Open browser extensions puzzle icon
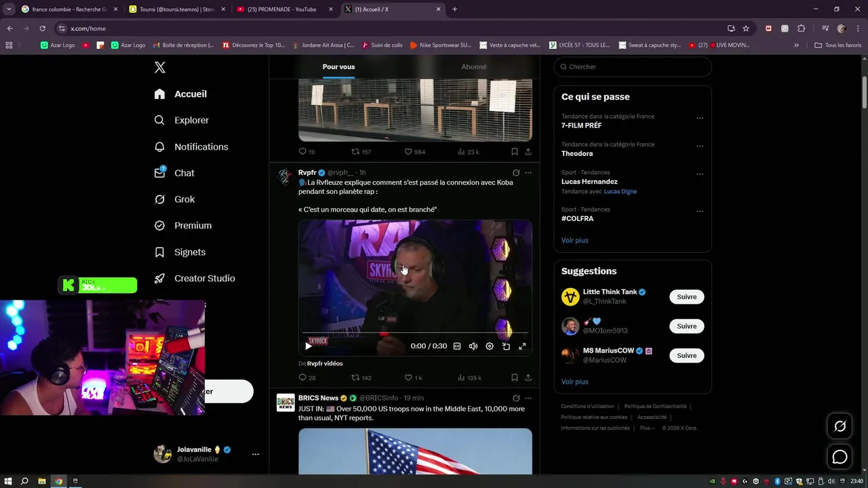 [x=801, y=28]
